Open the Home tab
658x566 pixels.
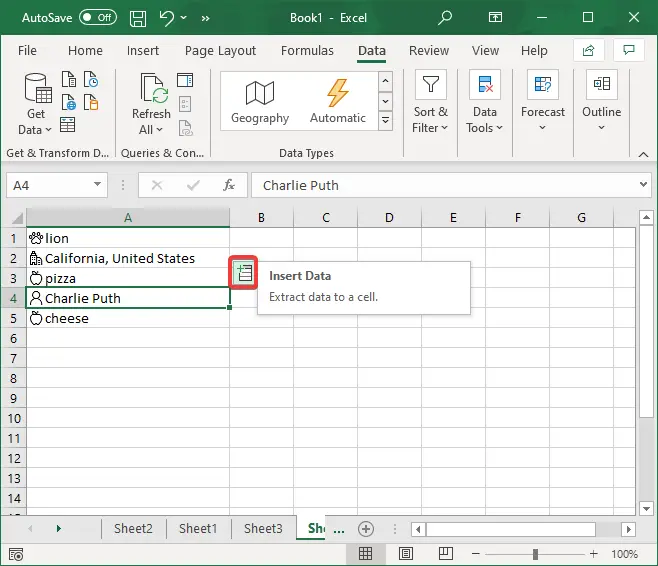pyautogui.click(x=85, y=51)
